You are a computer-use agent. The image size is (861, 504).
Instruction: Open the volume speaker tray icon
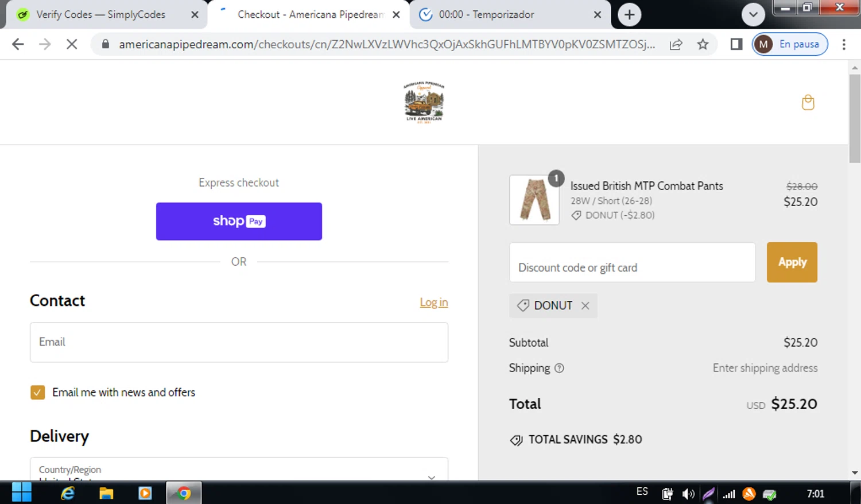click(x=688, y=494)
